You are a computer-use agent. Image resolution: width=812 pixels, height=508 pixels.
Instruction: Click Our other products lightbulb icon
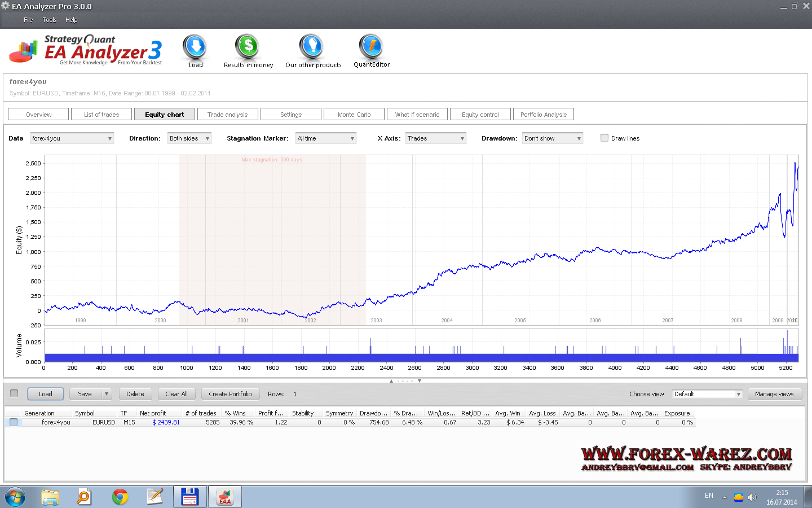(x=311, y=47)
